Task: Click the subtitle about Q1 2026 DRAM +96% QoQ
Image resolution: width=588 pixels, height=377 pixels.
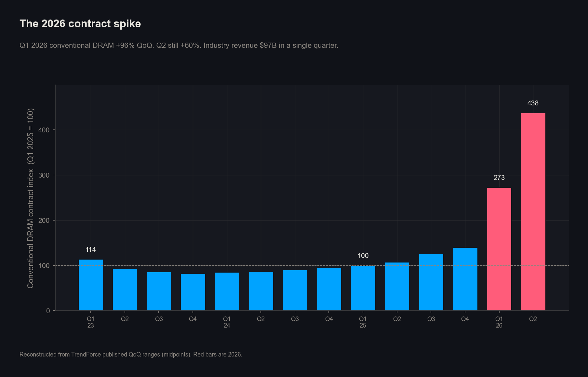Action: click(179, 46)
